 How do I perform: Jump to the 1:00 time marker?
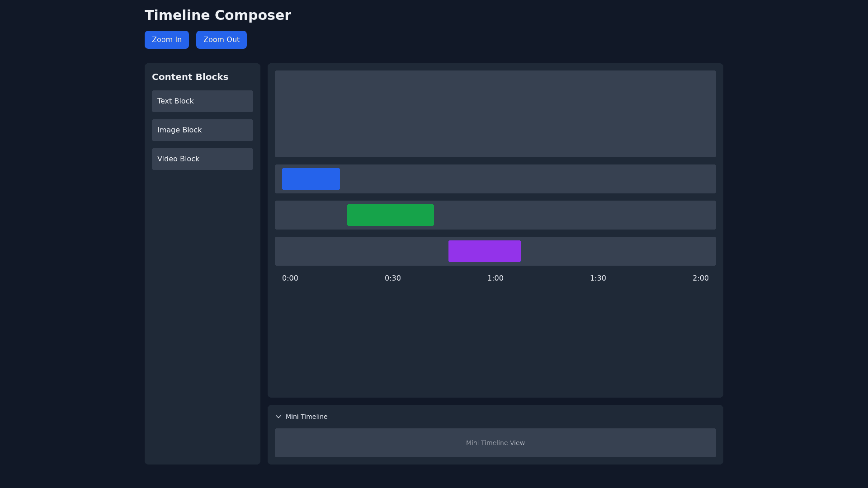[495, 278]
